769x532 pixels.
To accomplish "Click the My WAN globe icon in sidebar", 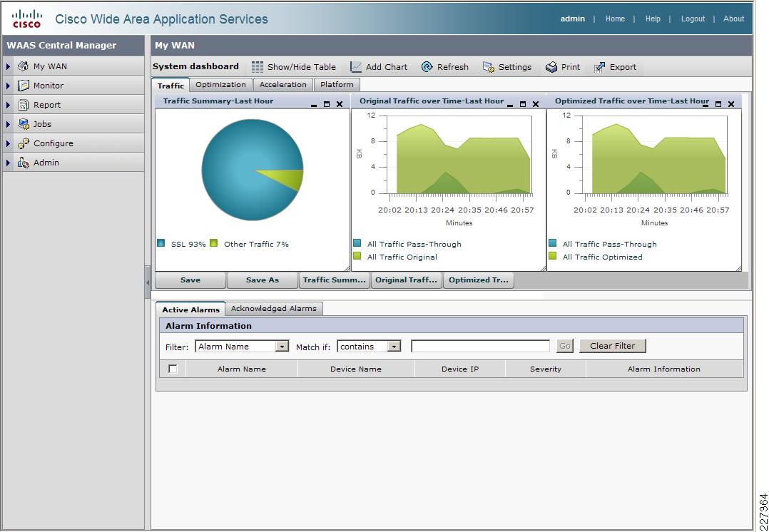I will (23, 66).
